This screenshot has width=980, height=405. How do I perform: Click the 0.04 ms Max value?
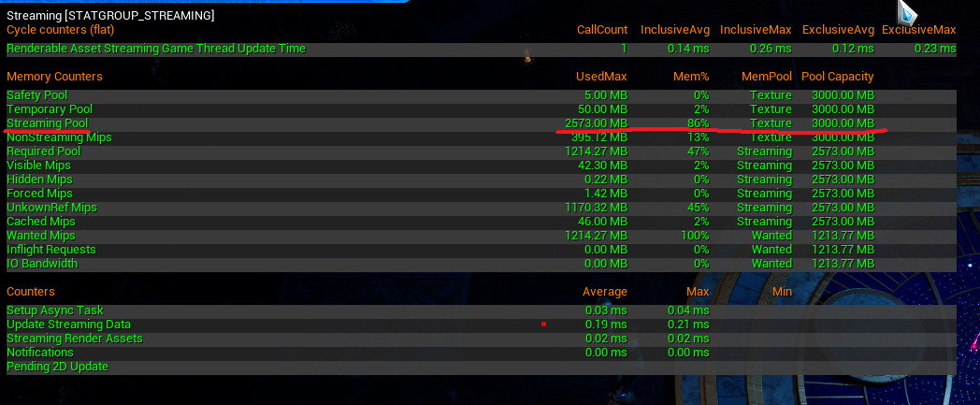click(688, 310)
